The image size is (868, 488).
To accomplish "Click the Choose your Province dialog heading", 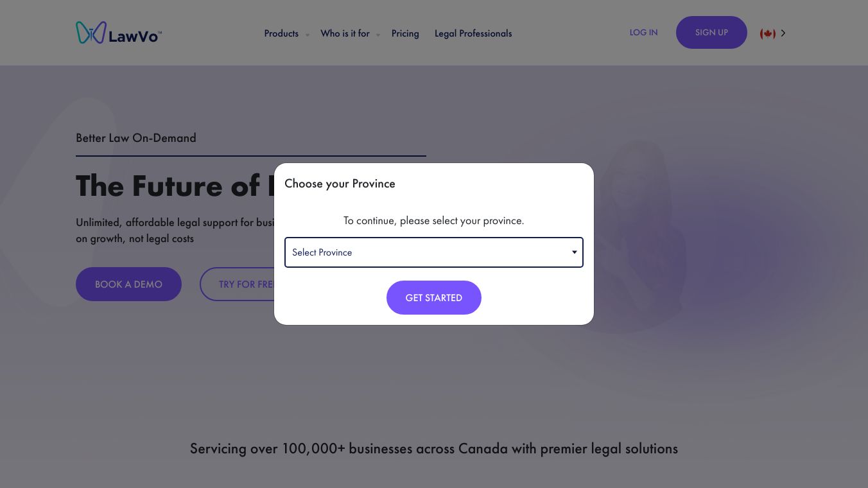I will click(x=340, y=184).
